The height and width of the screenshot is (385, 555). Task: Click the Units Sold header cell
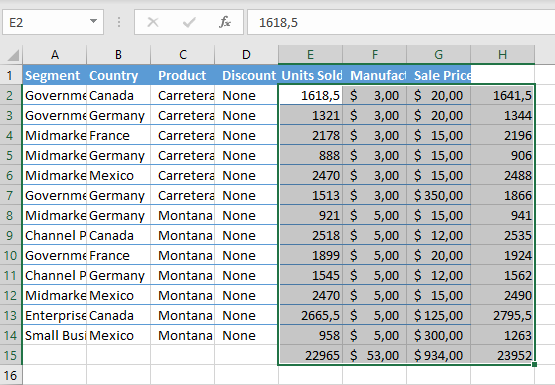[x=310, y=75]
